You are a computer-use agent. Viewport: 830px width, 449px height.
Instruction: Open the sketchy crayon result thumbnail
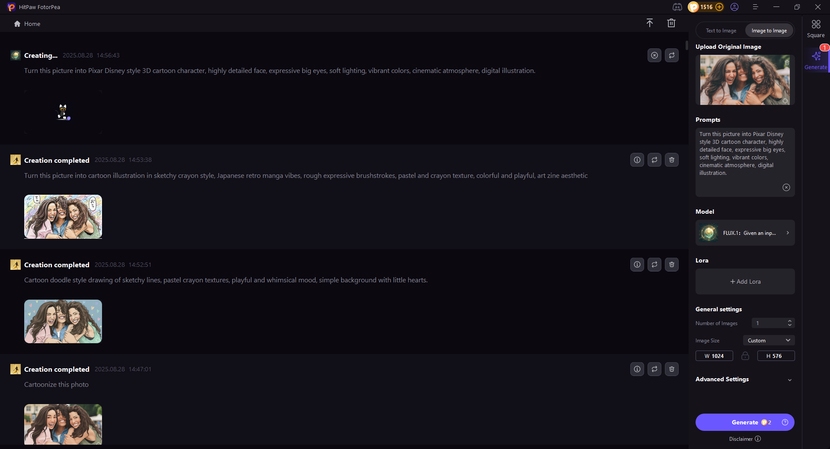(x=63, y=216)
